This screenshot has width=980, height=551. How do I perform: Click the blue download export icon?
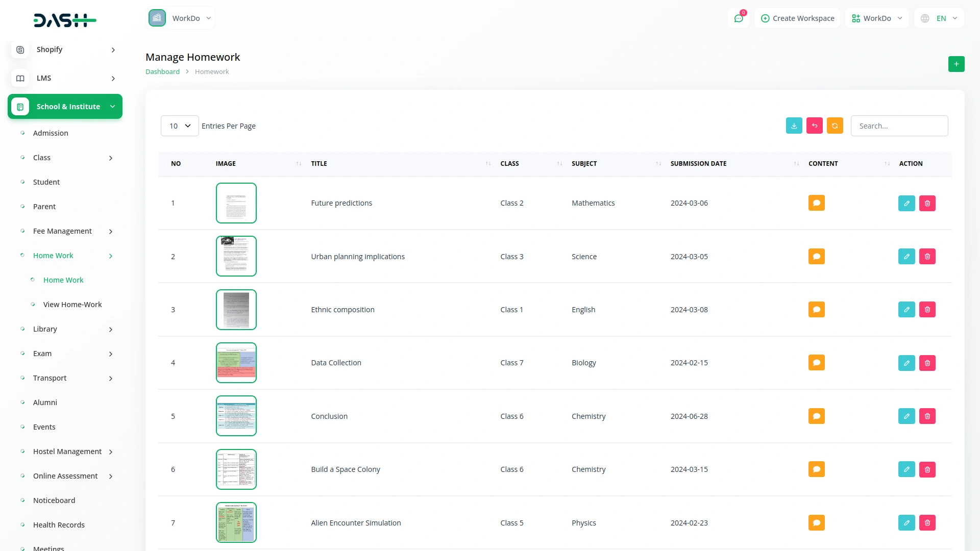[794, 126]
